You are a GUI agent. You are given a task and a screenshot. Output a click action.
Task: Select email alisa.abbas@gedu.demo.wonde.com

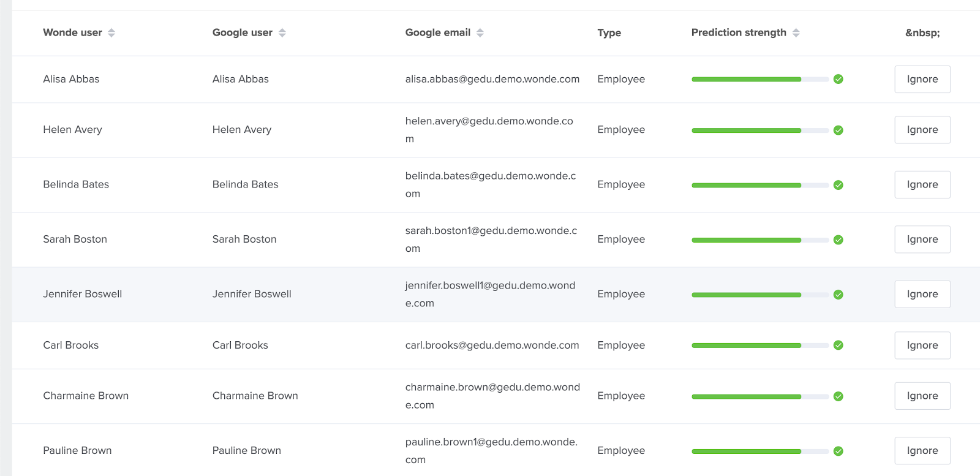pyautogui.click(x=492, y=79)
